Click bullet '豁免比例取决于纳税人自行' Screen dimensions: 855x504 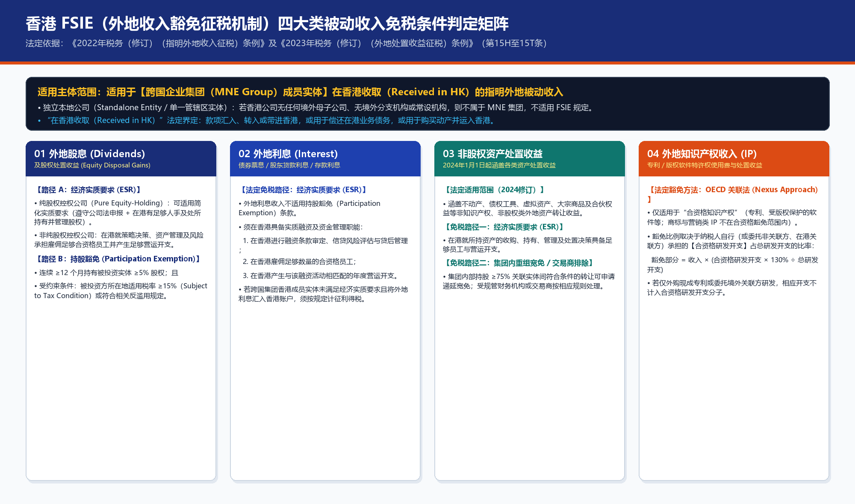(732, 241)
